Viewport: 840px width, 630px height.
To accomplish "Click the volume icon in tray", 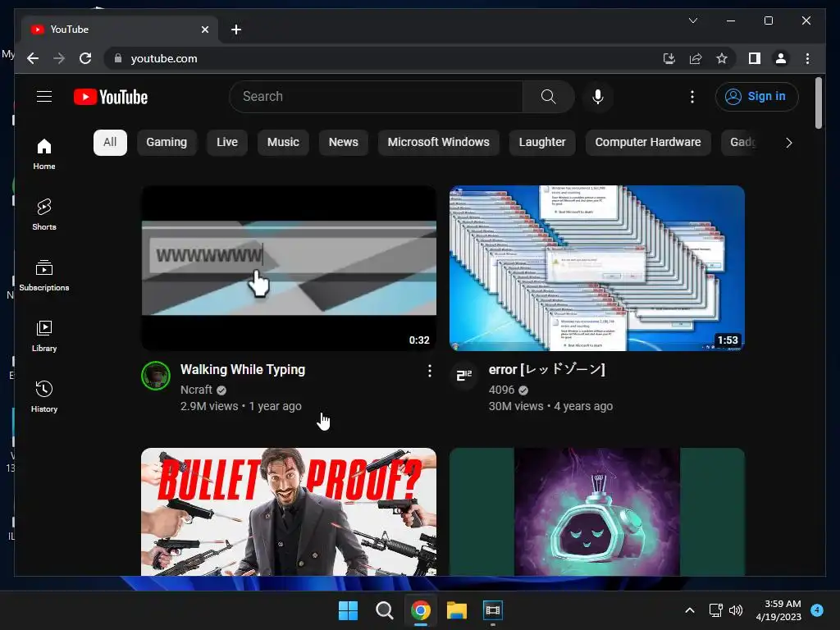I will [x=736, y=610].
